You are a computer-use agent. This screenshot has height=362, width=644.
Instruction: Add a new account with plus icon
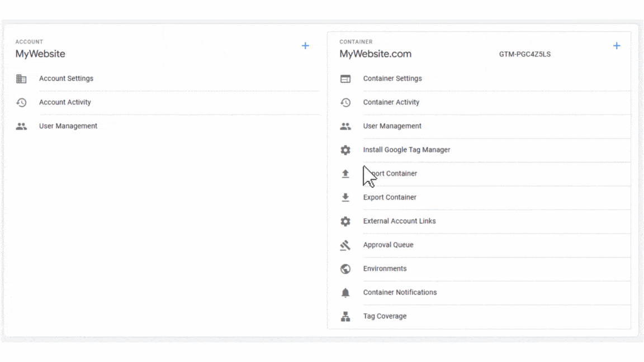click(x=305, y=46)
